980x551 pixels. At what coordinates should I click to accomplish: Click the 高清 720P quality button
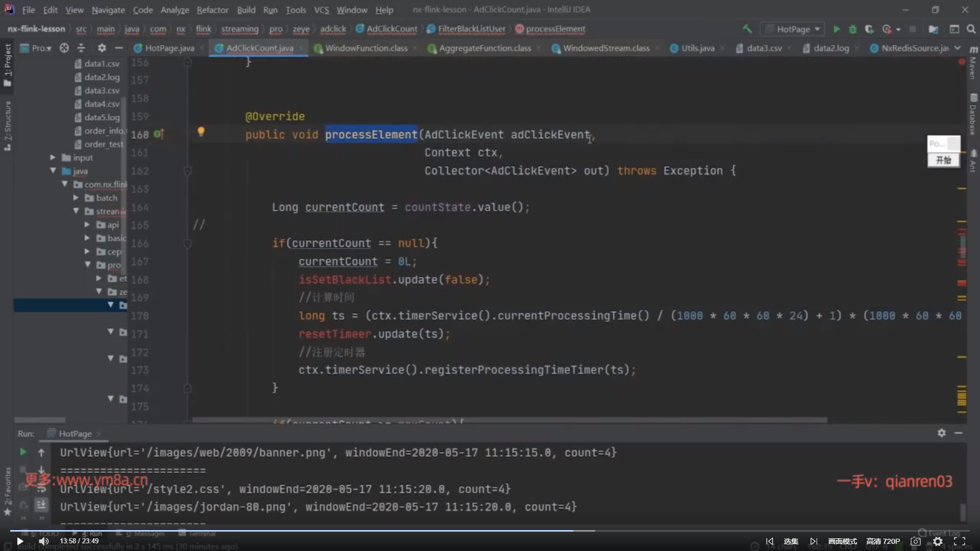[x=883, y=541]
